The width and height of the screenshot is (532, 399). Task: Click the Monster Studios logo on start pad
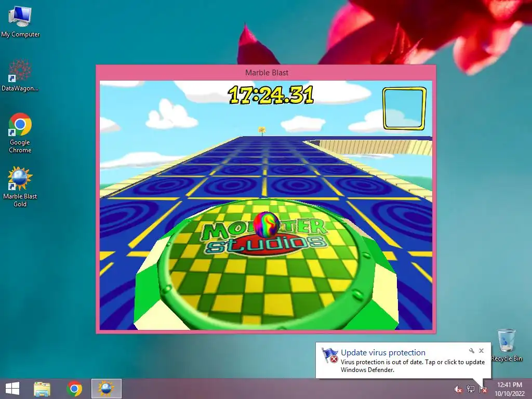tap(265, 237)
